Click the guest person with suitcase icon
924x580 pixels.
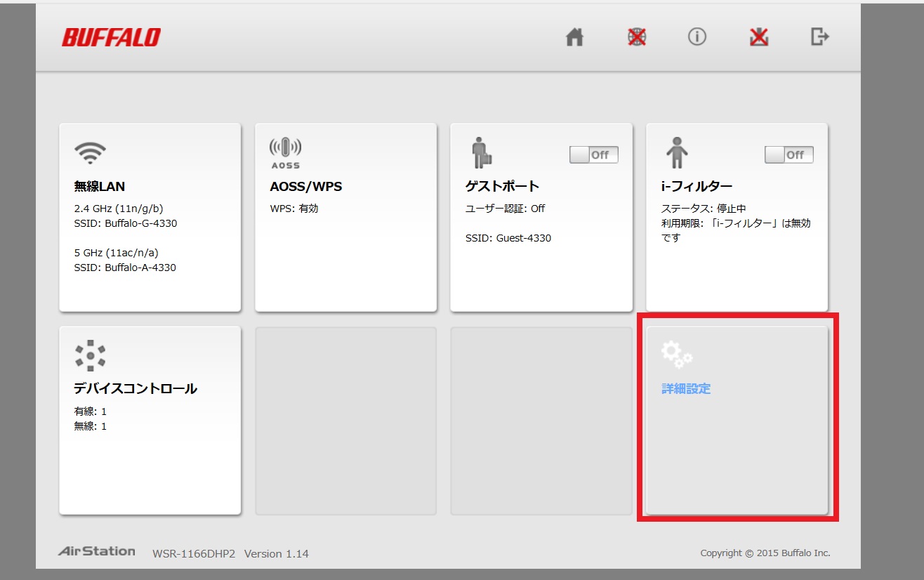[482, 152]
